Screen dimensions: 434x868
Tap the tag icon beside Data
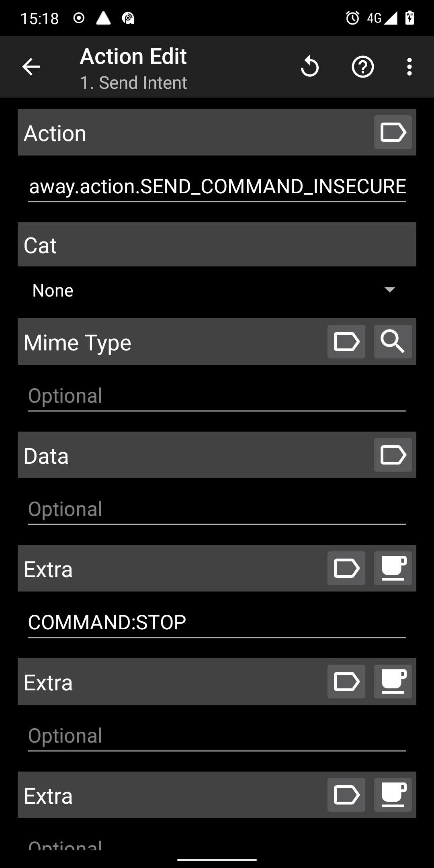point(393,455)
